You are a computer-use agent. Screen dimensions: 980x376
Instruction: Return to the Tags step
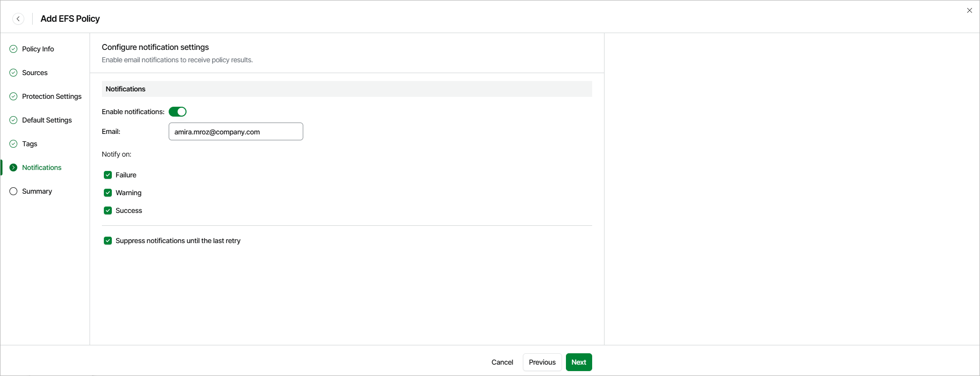pyautogui.click(x=29, y=143)
